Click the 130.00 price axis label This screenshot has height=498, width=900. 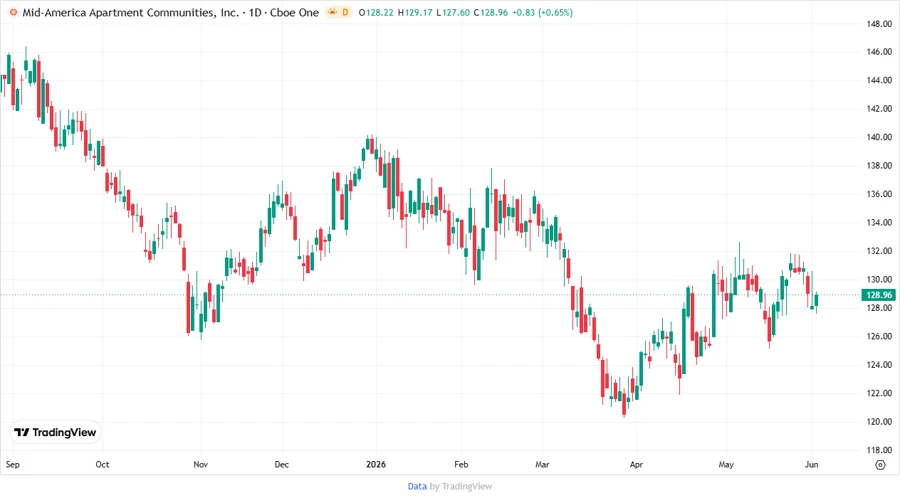(x=879, y=279)
